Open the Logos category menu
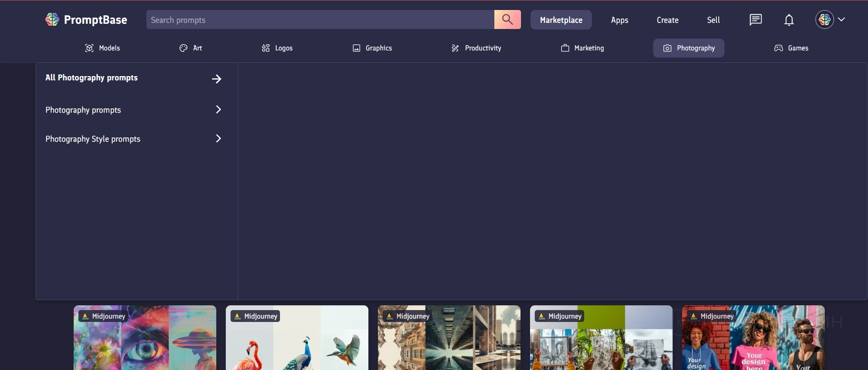 pyautogui.click(x=277, y=48)
